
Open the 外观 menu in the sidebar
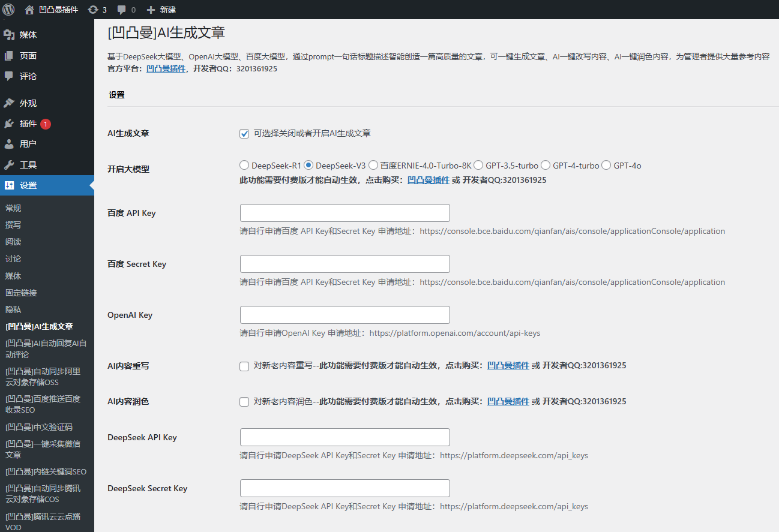[47, 103]
